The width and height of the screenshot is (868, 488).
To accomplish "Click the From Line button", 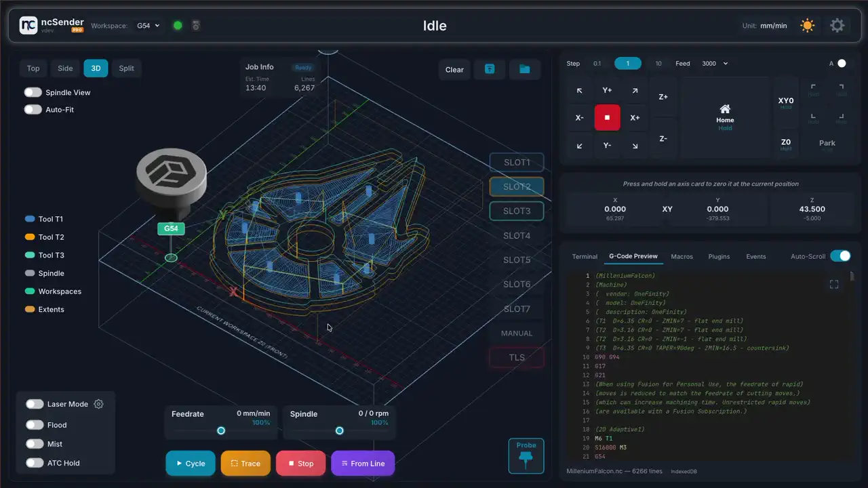I will pos(363,464).
